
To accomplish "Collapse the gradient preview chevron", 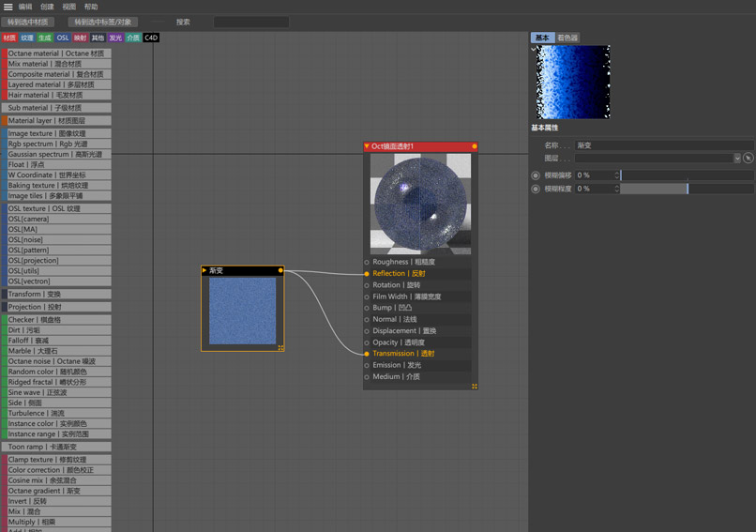I will tap(534, 49).
